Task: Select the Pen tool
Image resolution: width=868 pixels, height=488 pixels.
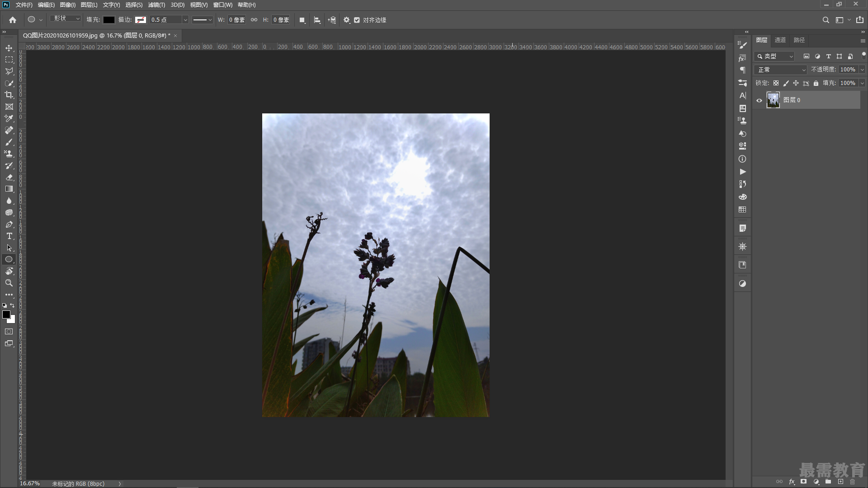Action: [9, 224]
